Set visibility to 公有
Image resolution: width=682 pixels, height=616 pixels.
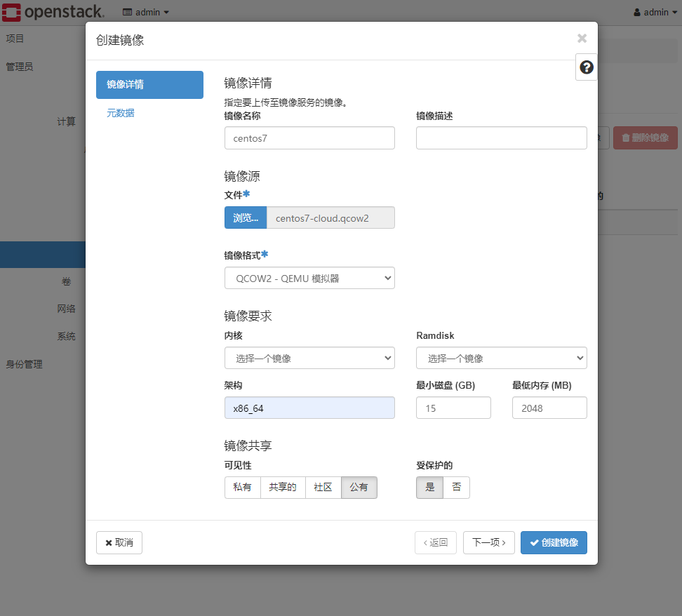pyautogui.click(x=359, y=487)
